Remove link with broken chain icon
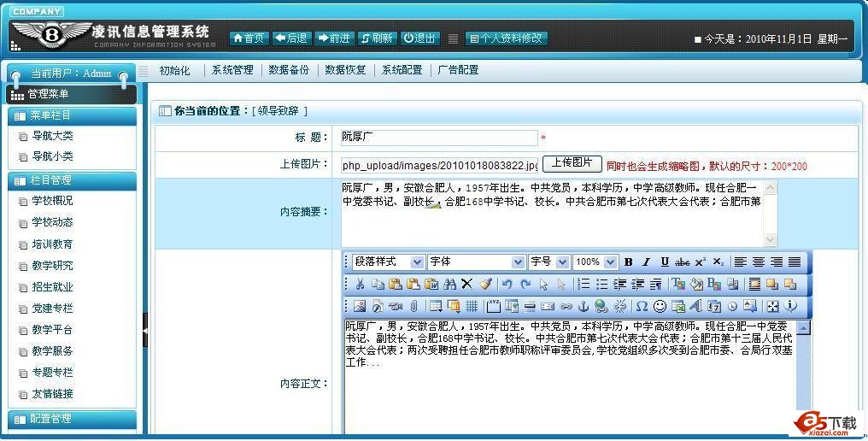 (620, 306)
